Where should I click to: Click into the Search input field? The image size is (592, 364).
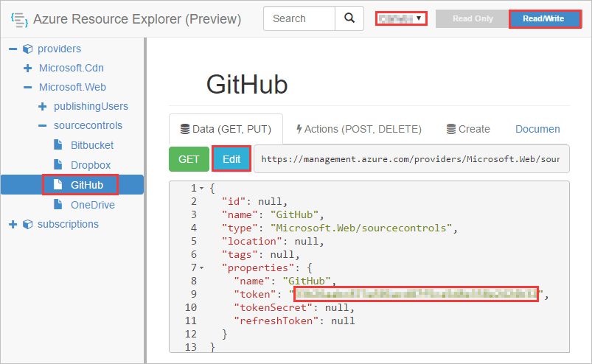click(299, 18)
